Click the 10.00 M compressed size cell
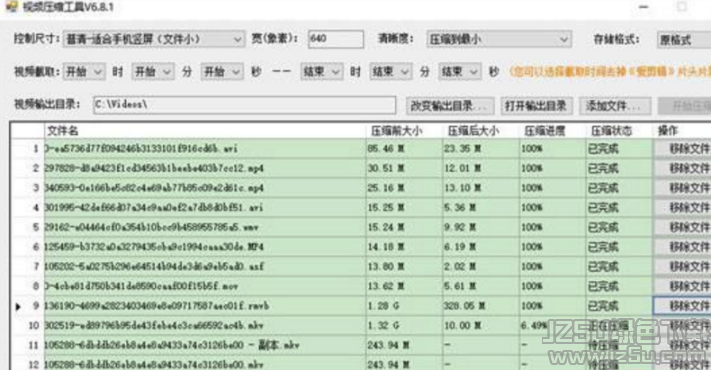 (x=481, y=326)
